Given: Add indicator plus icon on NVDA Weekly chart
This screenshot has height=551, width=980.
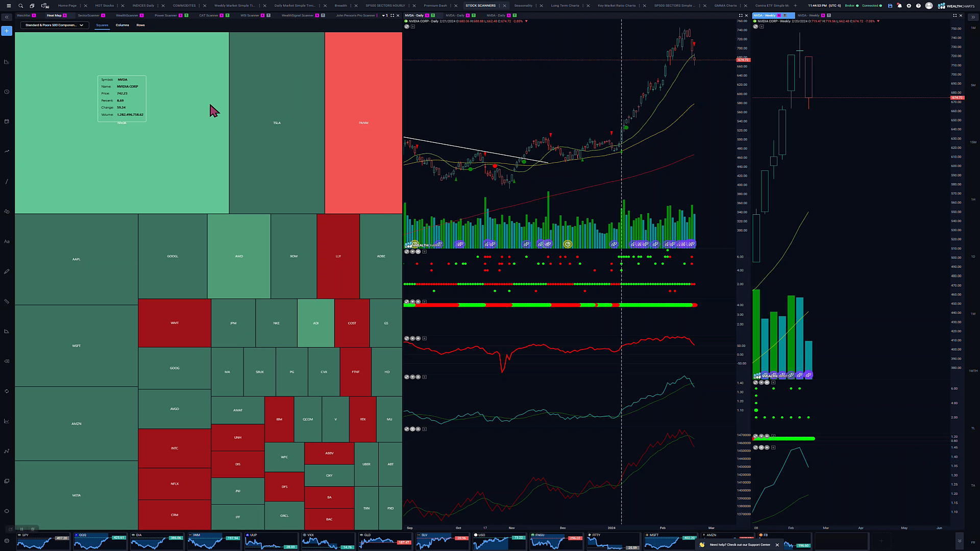Looking at the screenshot, I should point(762,27).
